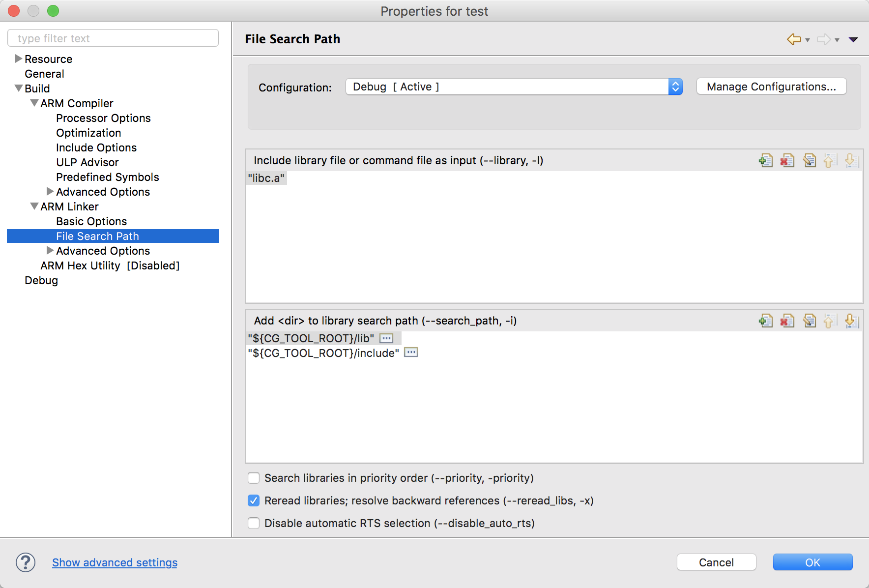Edit selected directory in the --search_path list
The image size is (869, 588).
pos(809,321)
